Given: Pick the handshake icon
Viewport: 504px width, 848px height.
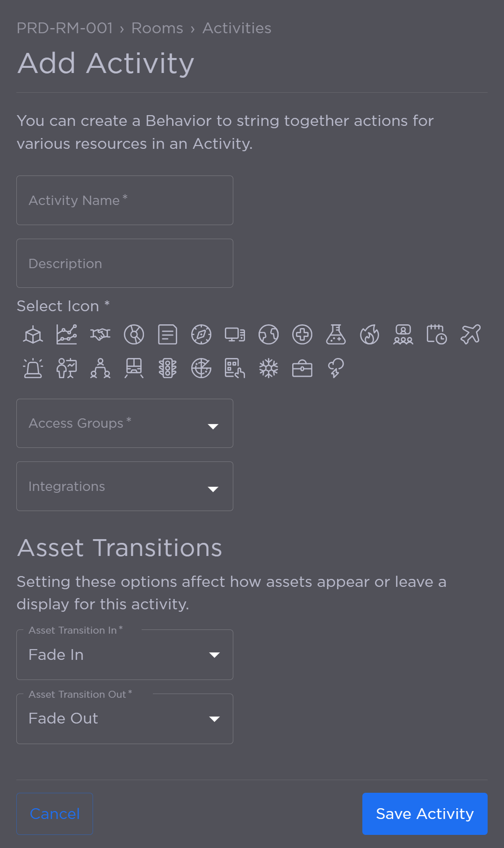Looking at the screenshot, I should 100,335.
